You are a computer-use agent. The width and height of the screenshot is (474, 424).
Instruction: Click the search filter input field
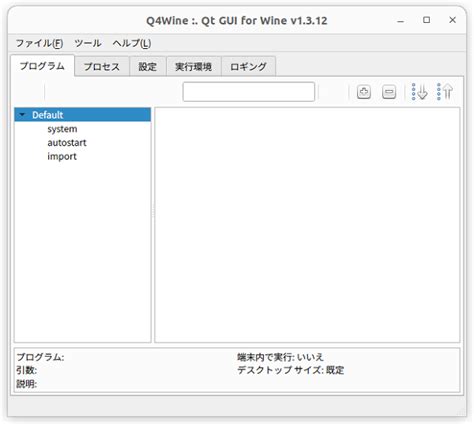[x=249, y=92]
